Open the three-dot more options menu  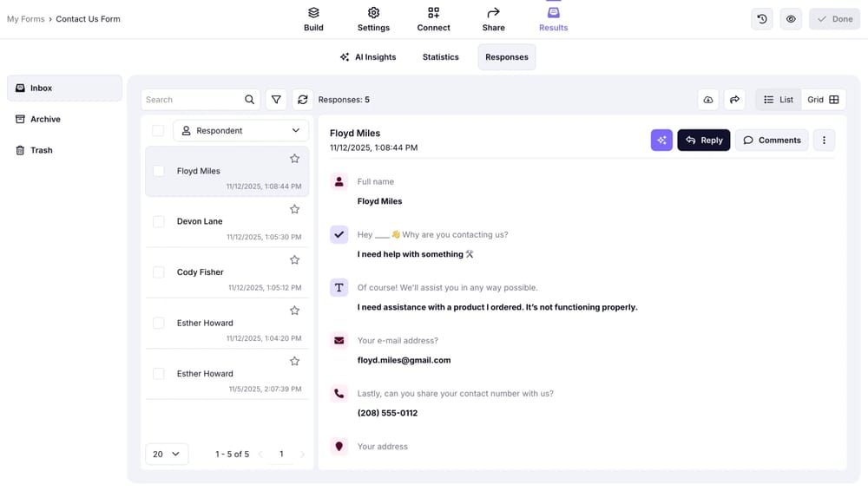pyautogui.click(x=824, y=140)
